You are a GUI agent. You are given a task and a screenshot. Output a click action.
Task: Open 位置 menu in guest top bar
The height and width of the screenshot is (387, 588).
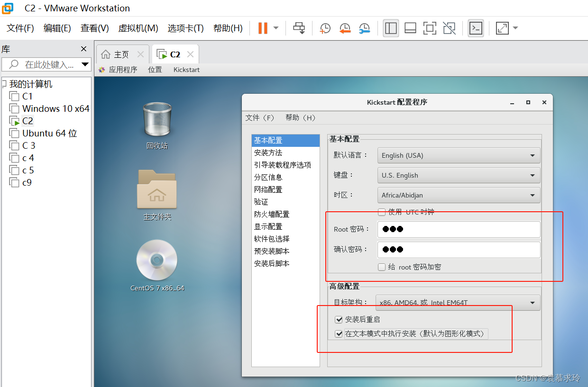155,70
